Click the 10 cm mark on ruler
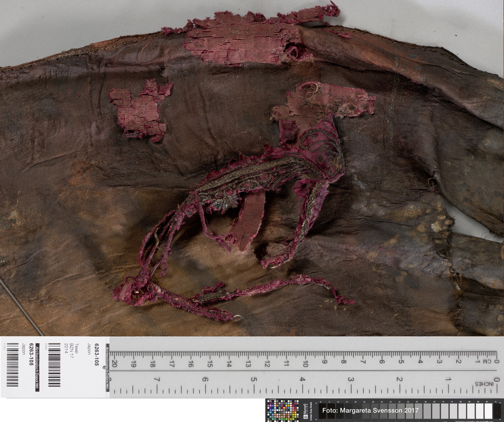 point(306,364)
